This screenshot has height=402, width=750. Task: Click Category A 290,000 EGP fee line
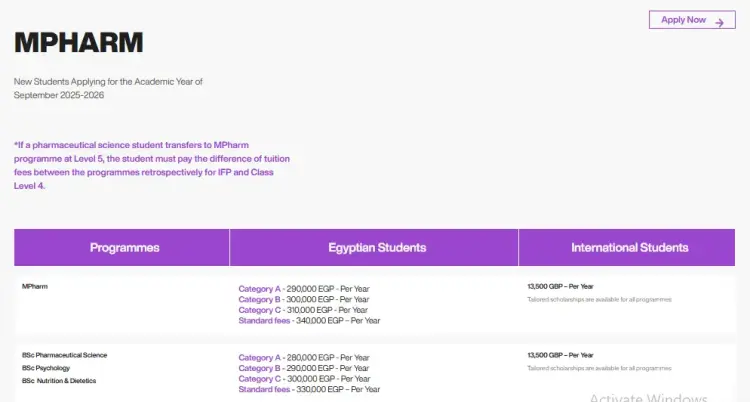303,289
